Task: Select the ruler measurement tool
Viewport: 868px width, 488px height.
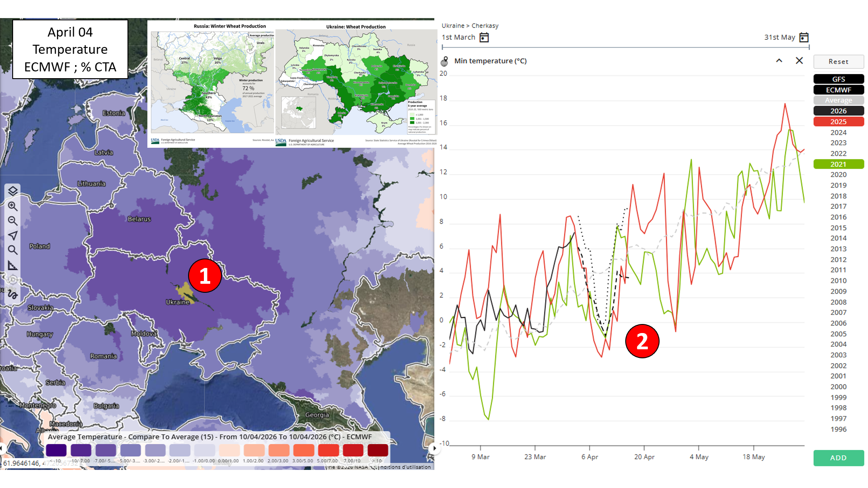Action: coord(13,265)
